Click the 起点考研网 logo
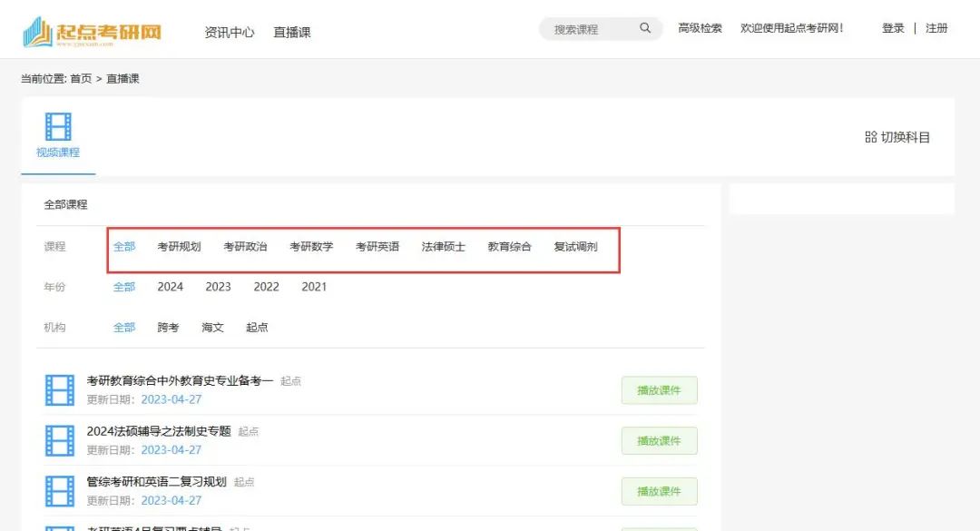The height and width of the screenshot is (531, 980). coord(93,31)
